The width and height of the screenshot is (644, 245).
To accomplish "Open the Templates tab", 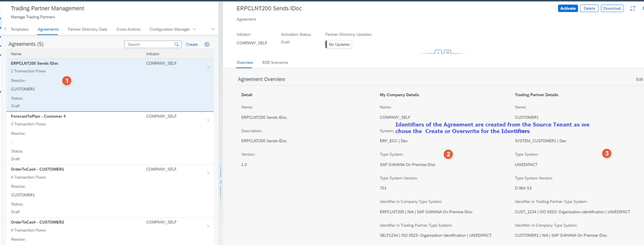I will tap(20, 29).
